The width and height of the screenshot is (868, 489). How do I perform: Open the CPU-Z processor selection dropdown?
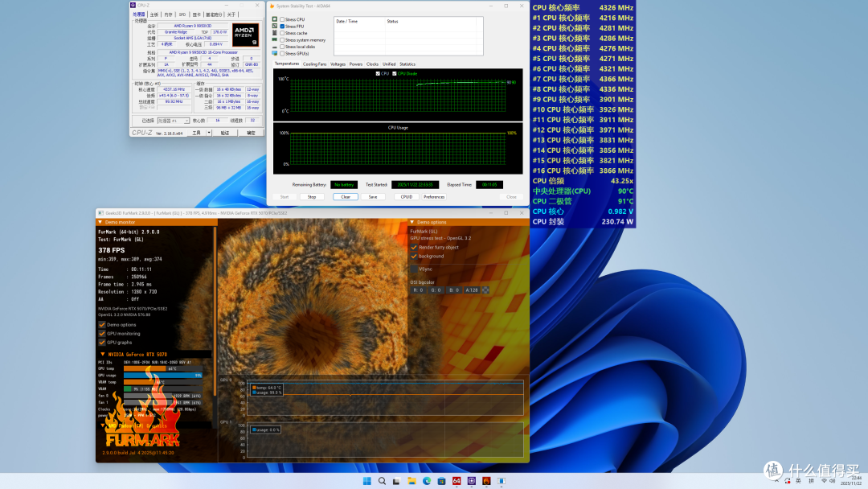click(174, 120)
